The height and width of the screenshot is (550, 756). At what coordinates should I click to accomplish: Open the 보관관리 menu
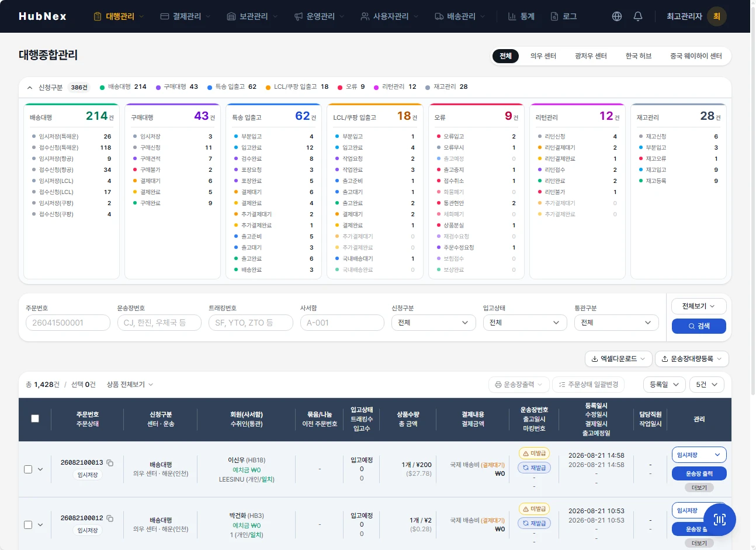pyautogui.click(x=252, y=16)
